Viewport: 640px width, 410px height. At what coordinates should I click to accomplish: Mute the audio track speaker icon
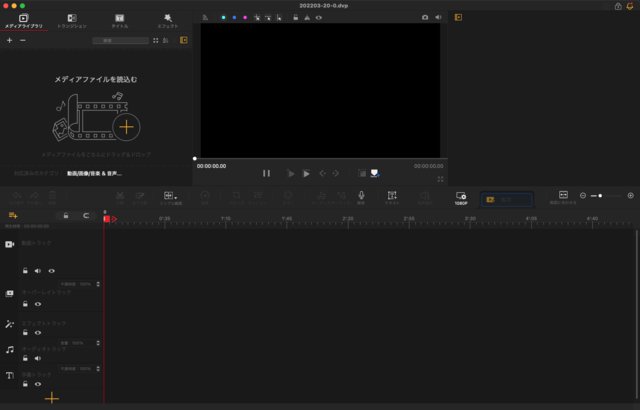tap(38, 357)
